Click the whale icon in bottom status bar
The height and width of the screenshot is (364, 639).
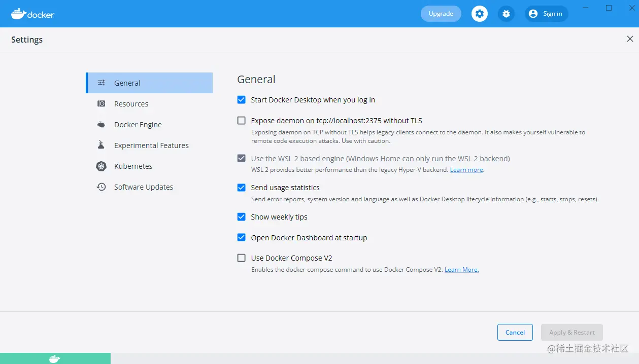coord(55,359)
